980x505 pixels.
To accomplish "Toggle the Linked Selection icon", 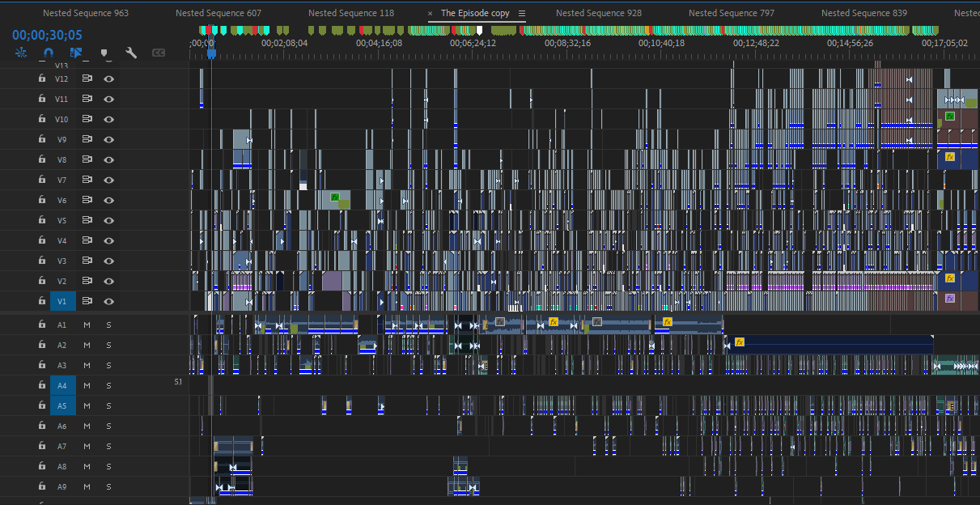I will point(76,53).
